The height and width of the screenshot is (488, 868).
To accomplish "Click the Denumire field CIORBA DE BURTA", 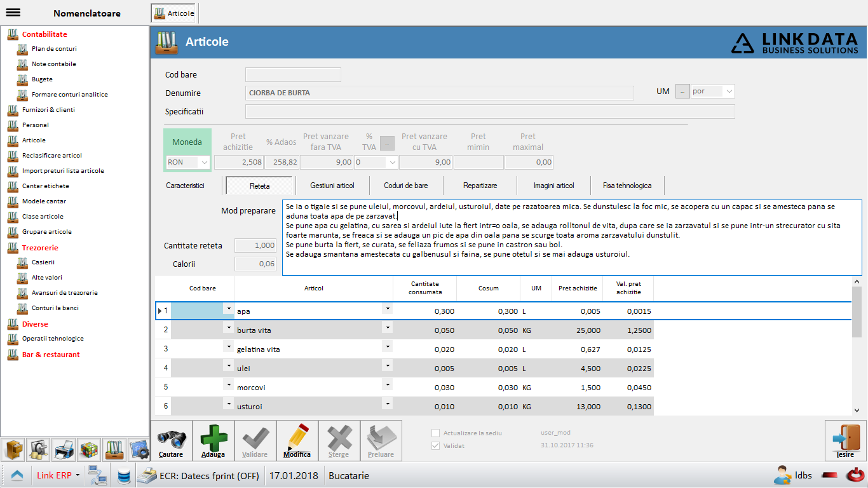I will coord(440,93).
